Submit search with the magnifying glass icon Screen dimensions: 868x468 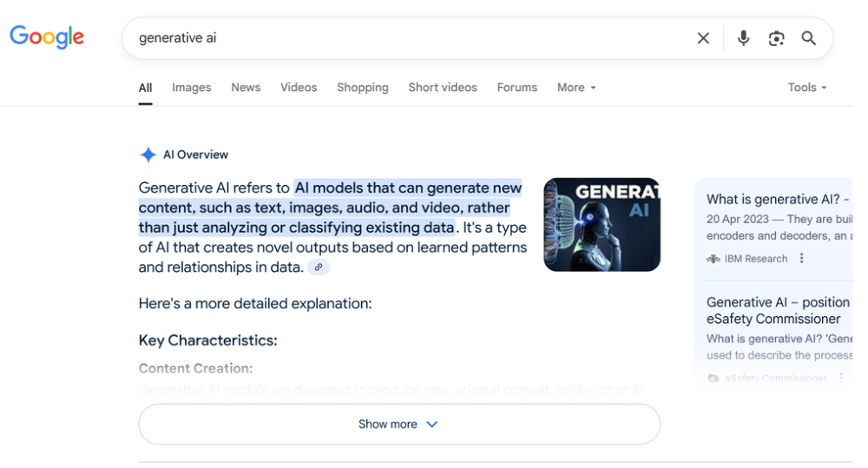809,38
